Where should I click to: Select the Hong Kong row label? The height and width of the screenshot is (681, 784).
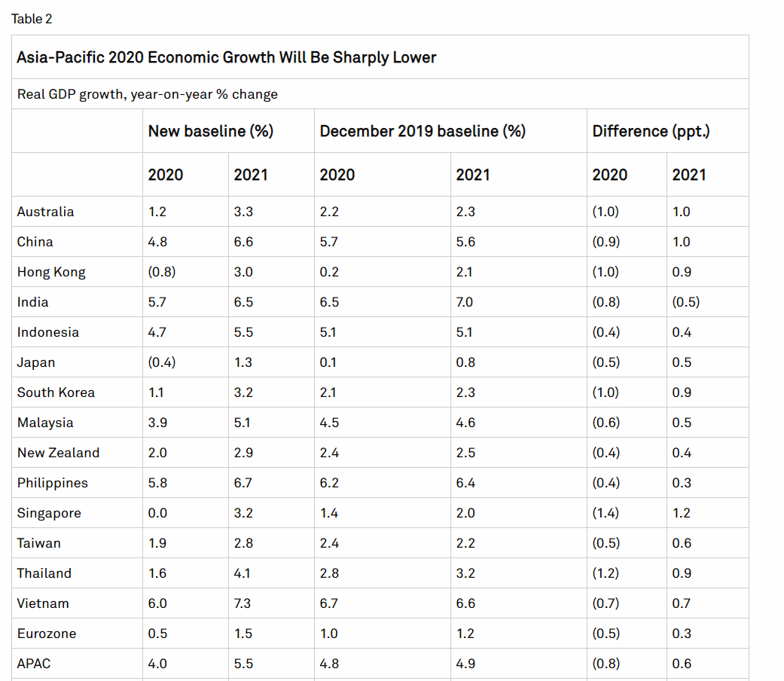coord(51,272)
